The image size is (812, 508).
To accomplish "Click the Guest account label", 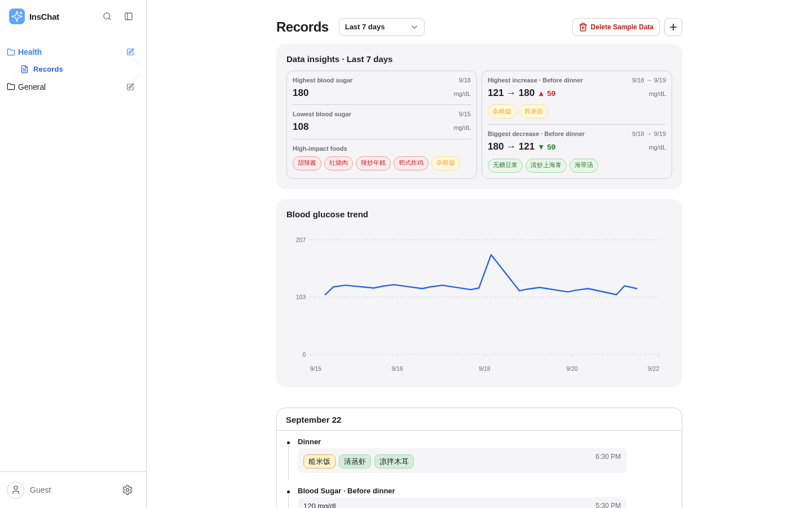I will point(41,490).
